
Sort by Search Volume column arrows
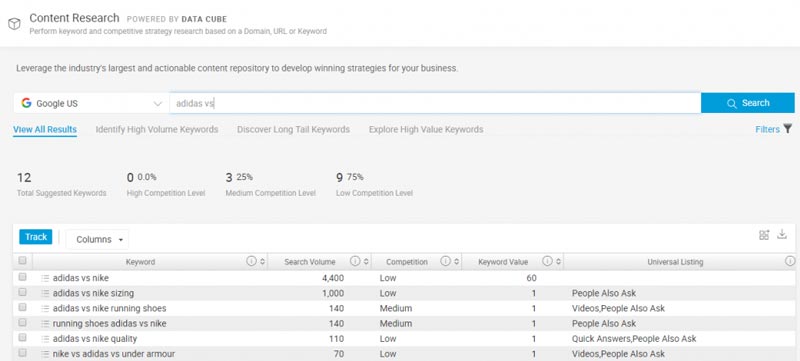(366, 262)
